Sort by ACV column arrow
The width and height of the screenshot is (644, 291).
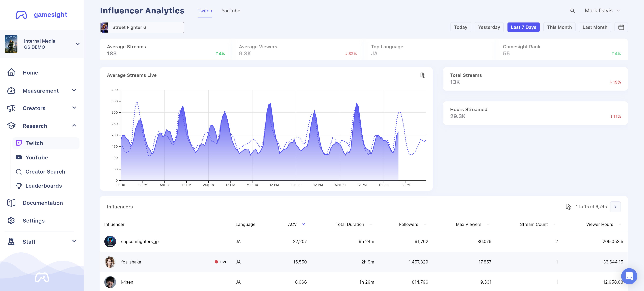tap(303, 224)
